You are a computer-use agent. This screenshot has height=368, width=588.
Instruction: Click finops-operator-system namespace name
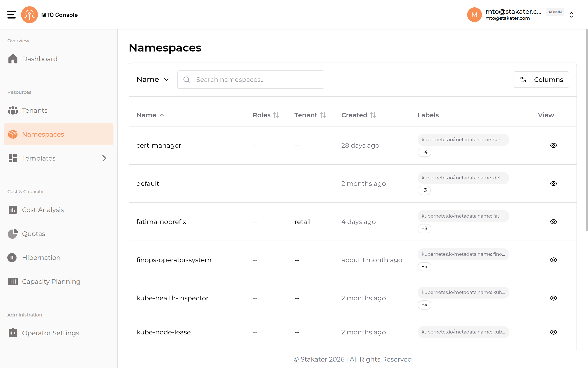click(174, 260)
